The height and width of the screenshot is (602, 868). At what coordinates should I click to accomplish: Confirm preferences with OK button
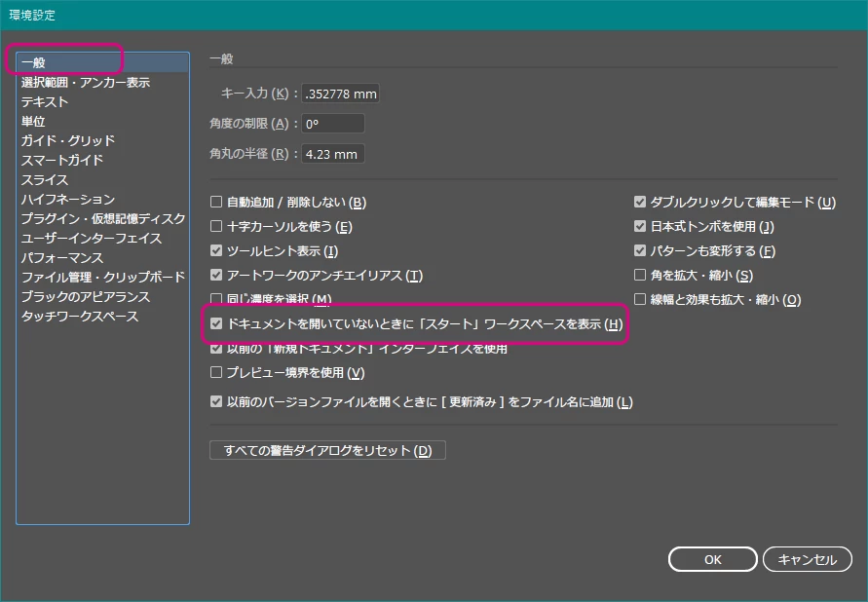click(x=712, y=559)
